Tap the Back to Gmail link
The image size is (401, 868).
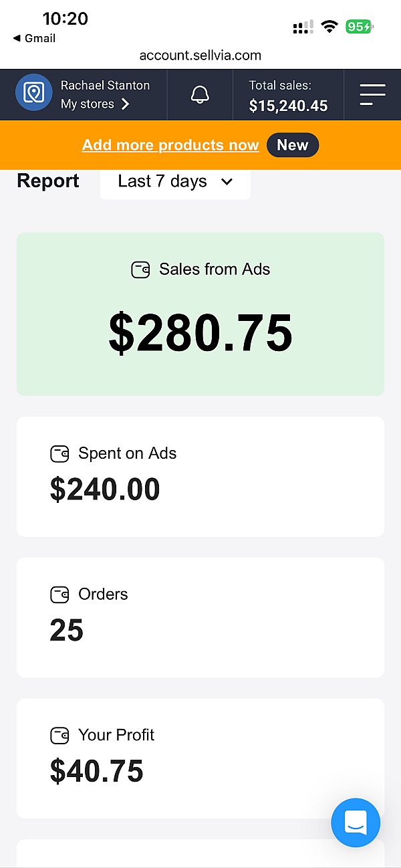[34, 39]
